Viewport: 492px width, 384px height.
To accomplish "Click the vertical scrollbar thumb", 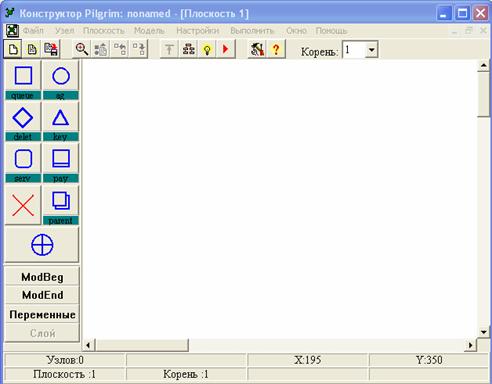I will pos(483,95).
